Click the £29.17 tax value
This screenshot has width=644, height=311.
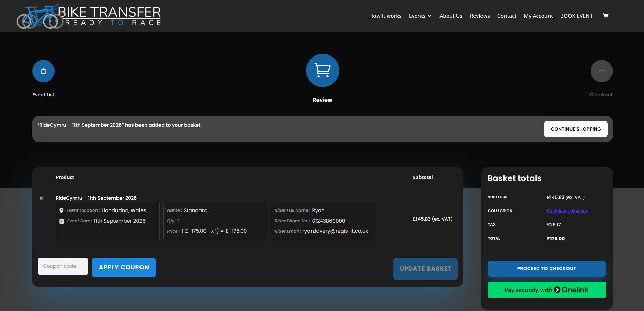click(554, 225)
